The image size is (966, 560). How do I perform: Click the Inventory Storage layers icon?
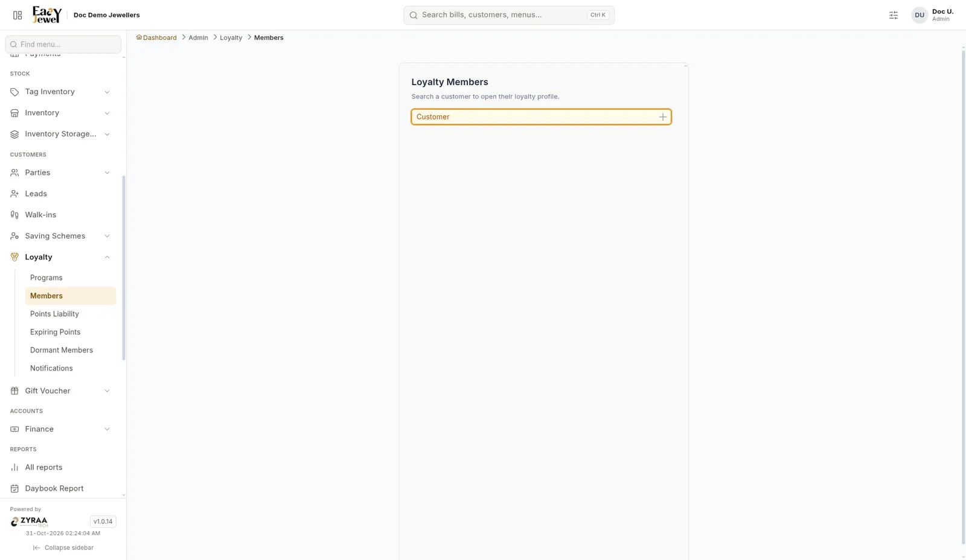[x=14, y=134]
